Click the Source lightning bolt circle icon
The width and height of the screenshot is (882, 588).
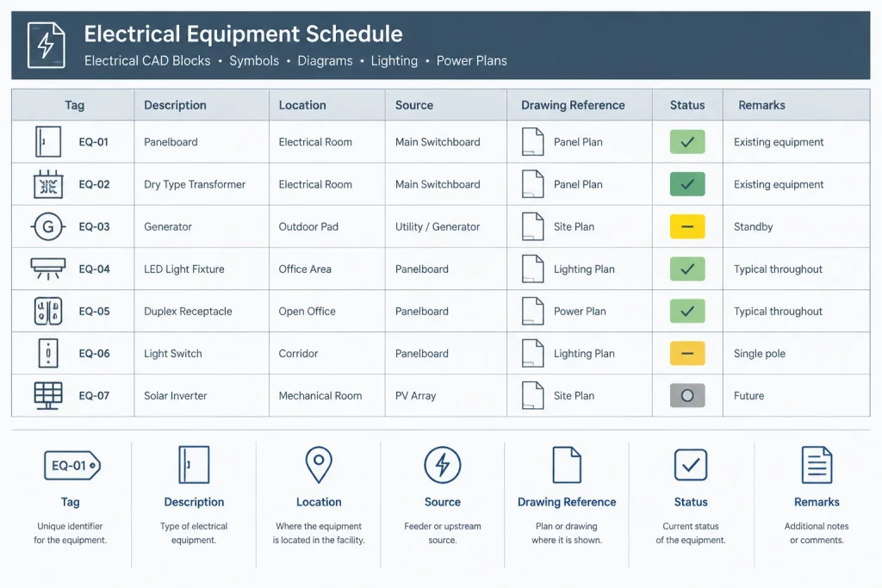tap(443, 465)
